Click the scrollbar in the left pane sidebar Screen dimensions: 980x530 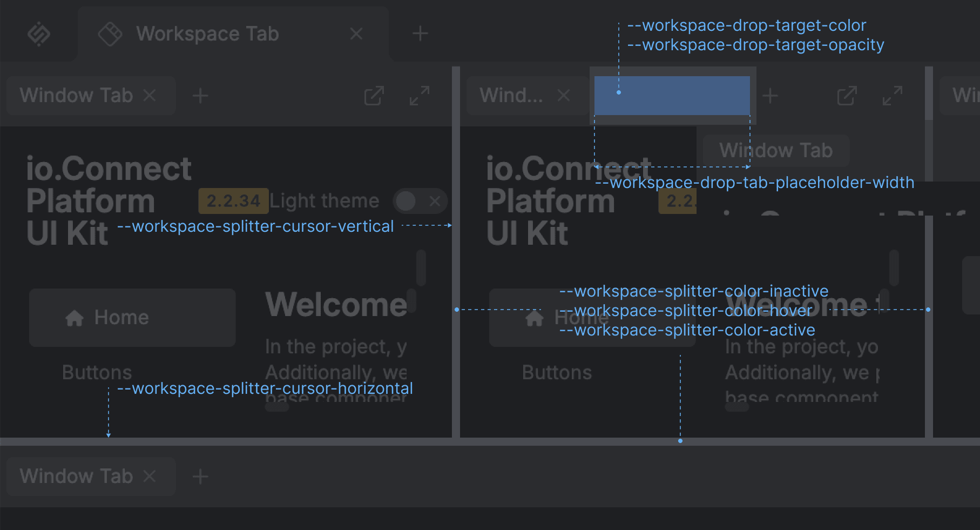(x=421, y=267)
